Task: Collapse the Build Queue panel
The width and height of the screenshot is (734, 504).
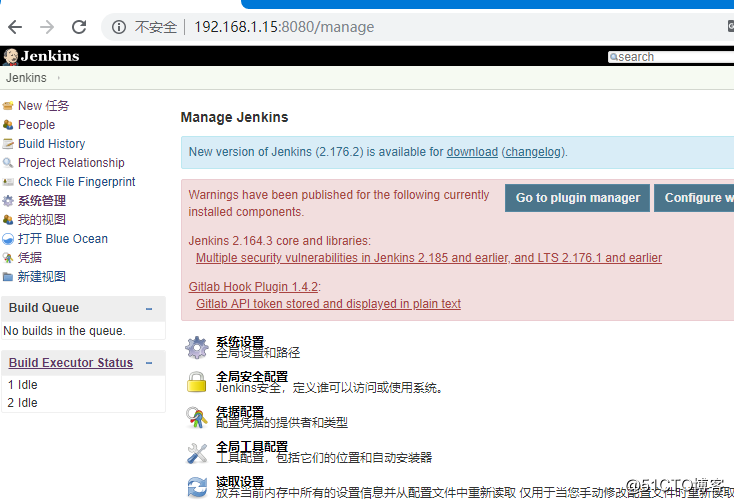Action: click(x=149, y=309)
